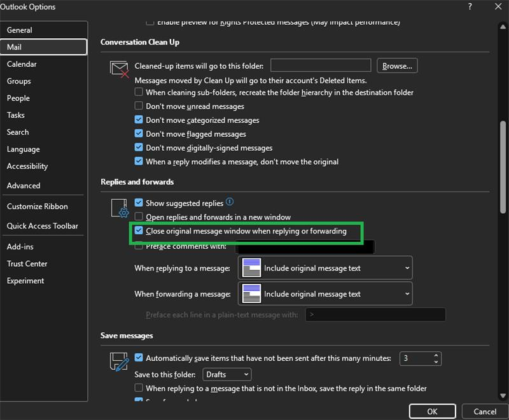509x420 pixels.
Task: Go to Advanced options
Action: coord(44,186)
